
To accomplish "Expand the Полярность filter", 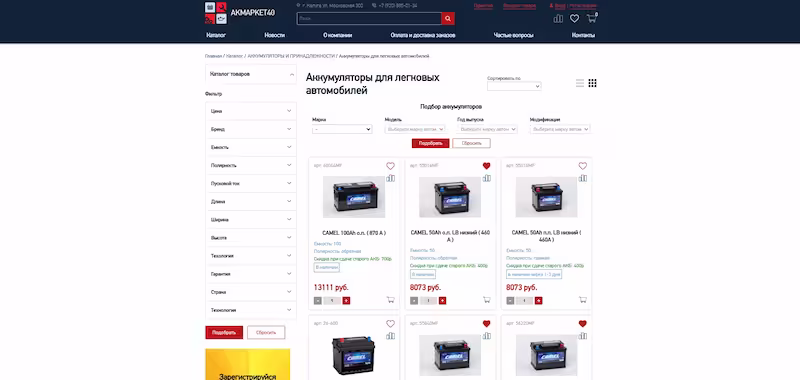I will [251, 165].
